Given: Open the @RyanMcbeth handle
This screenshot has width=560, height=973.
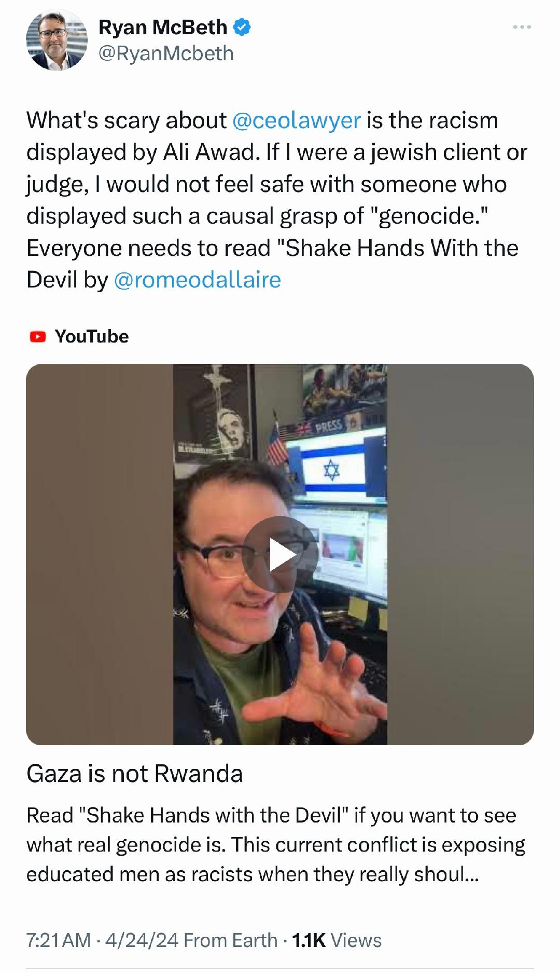Looking at the screenshot, I should coord(166,53).
